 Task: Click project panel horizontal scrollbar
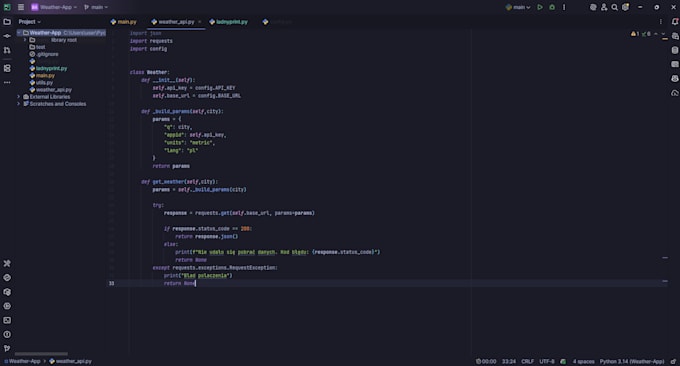(41, 354)
